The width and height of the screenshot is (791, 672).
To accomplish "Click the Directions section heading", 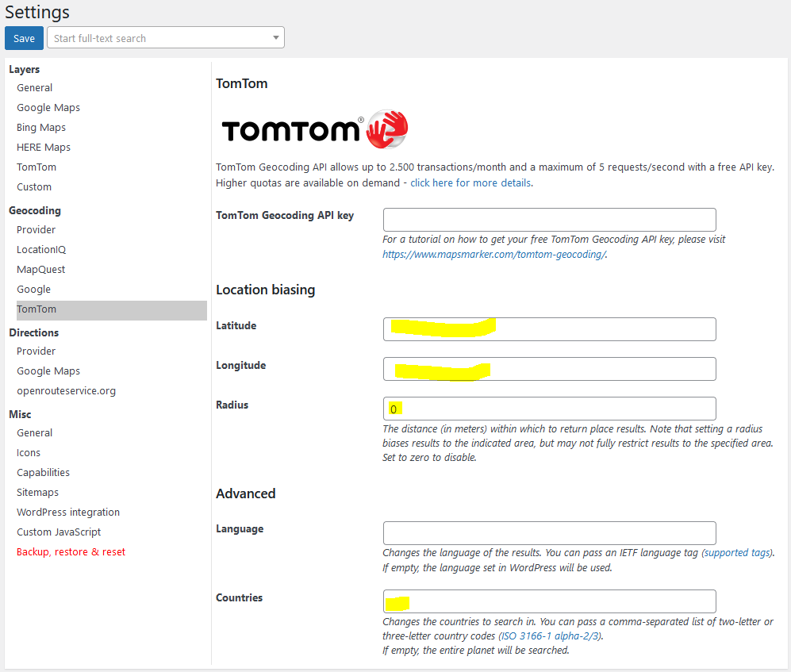I will tap(34, 332).
